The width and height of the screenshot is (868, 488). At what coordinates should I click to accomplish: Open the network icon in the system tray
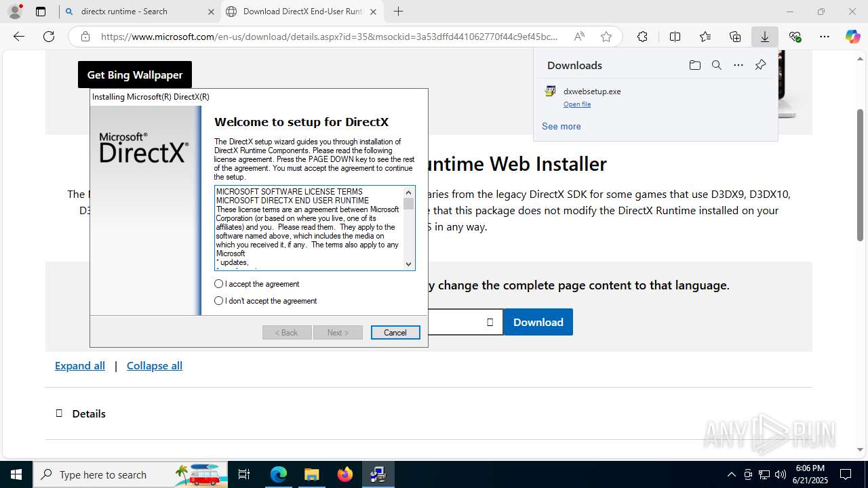tap(764, 474)
